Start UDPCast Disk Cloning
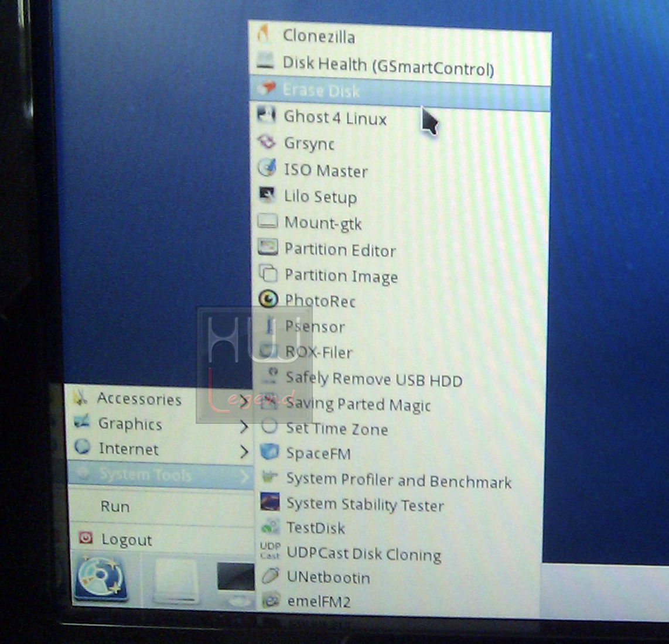Screen dimensions: 669x644 click(400, 554)
